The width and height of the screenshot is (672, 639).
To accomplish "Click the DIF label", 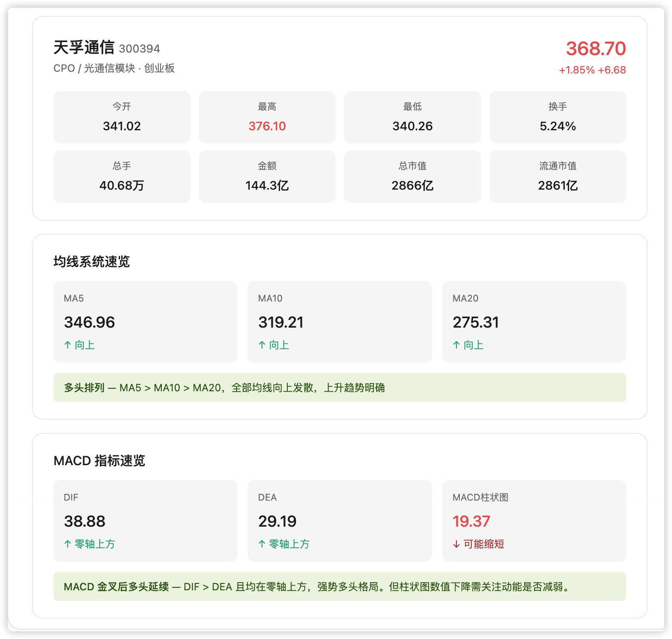I will point(71,498).
